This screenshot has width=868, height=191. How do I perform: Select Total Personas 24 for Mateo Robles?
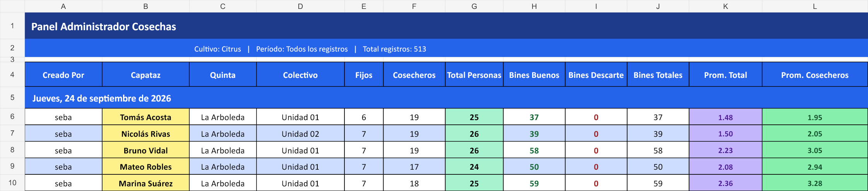pyautogui.click(x=474, y=167)
